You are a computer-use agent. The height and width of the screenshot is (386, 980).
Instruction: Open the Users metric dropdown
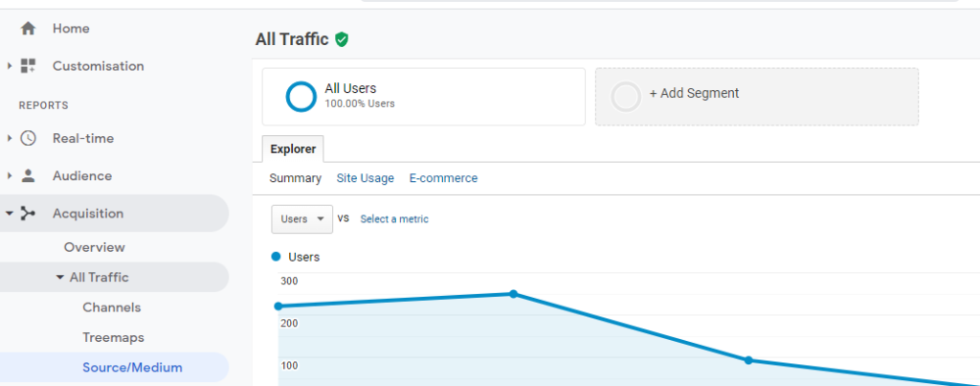(x=301, y=219)
